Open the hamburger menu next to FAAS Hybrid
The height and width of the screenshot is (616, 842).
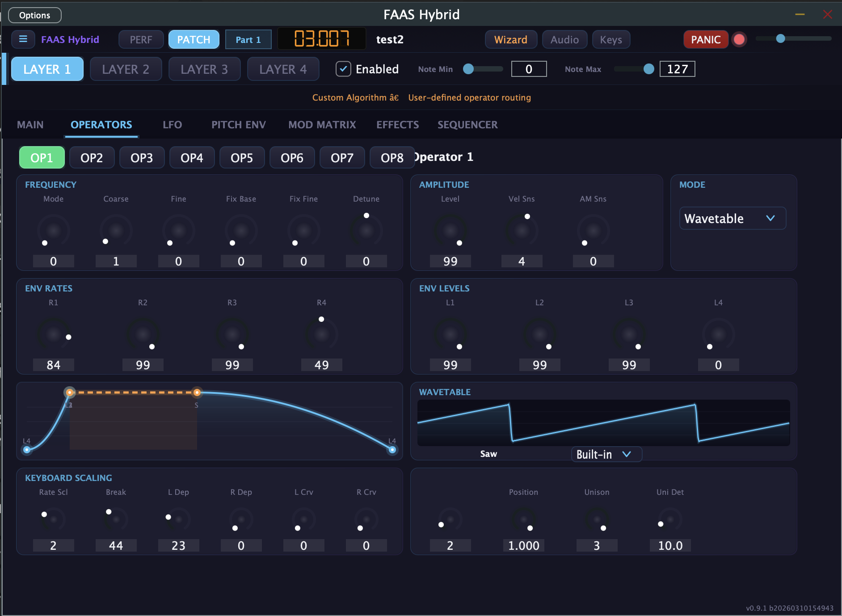[23, 39]
